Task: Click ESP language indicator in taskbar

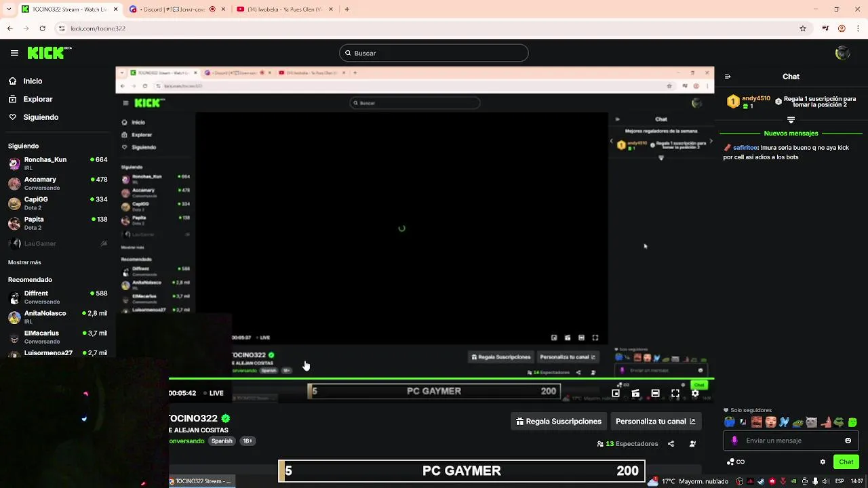Action: 840,481
